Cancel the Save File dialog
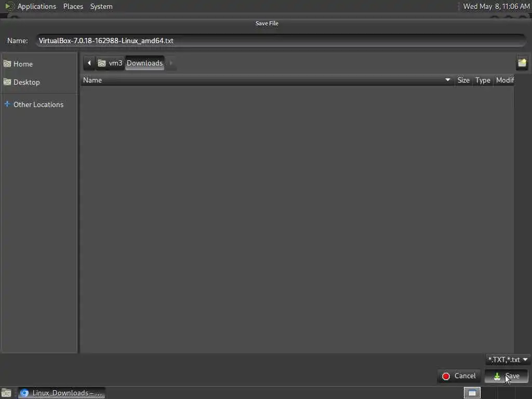The height and width of the screenshot is (399, 532). 459,376
